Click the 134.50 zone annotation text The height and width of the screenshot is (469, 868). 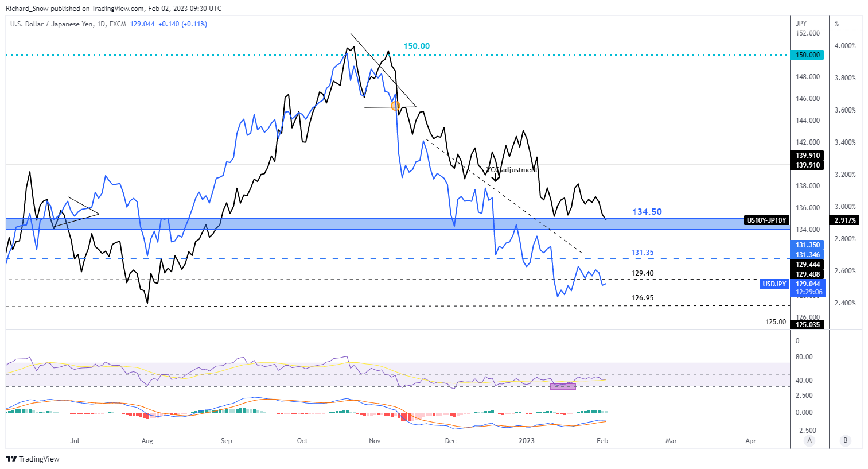click(647, 212)
